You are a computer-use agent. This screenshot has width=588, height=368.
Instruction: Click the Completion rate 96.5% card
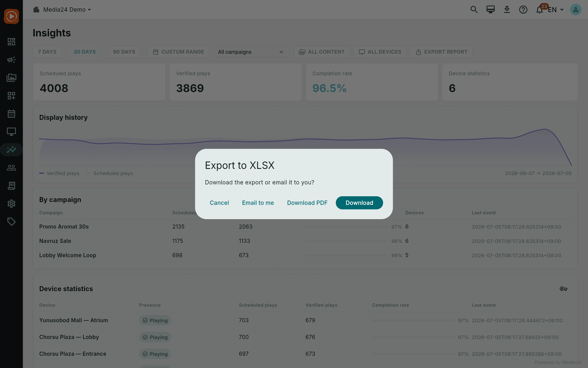click(372, 82)
